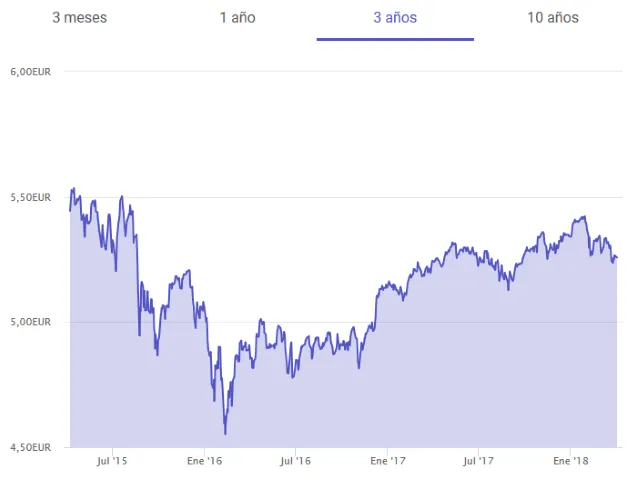This screenshot has width=639, height=491.
Task: Click the Jul '15 date label
Action: click(x=112, y=462)
